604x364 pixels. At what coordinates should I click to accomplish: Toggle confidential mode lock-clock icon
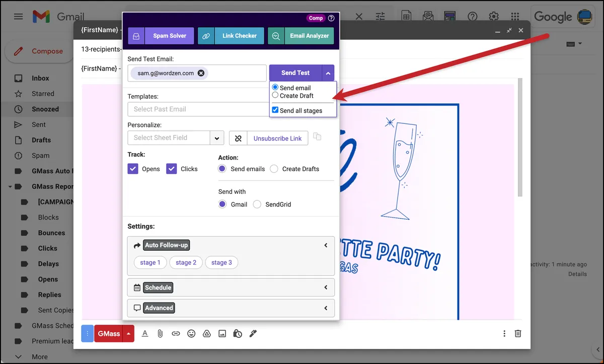(x=238, y=333)
